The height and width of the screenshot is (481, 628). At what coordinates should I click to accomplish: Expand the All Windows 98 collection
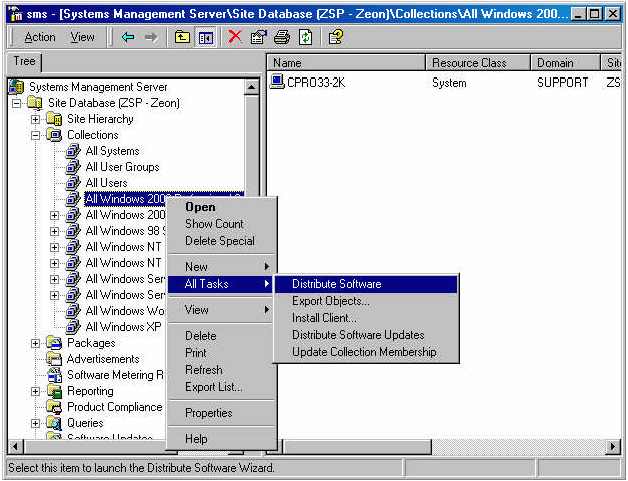click(54, 231)
